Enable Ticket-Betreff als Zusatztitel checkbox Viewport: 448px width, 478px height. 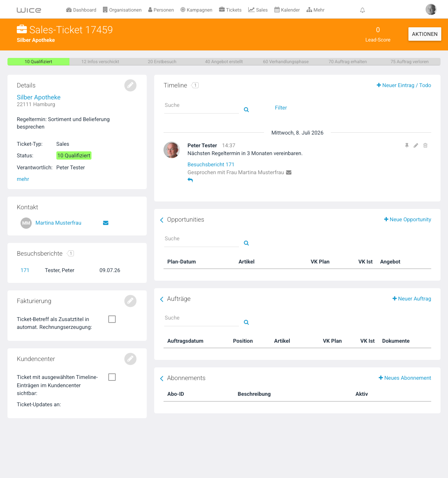pyautogui.click(x=112, y=319)
